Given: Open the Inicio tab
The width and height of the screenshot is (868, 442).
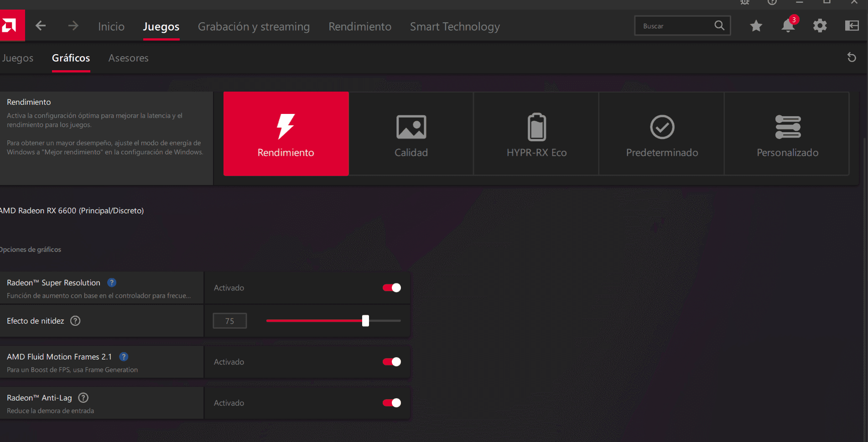Looking at the screenshot, I should (111, 26).
